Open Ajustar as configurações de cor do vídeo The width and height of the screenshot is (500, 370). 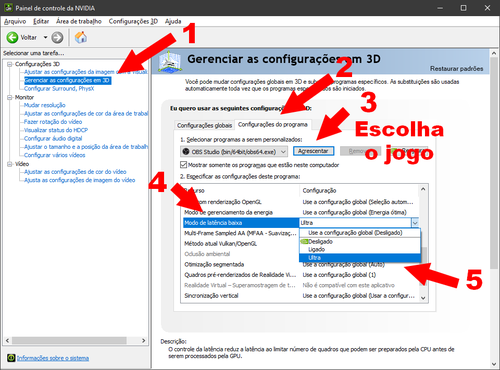click(75, 172)
